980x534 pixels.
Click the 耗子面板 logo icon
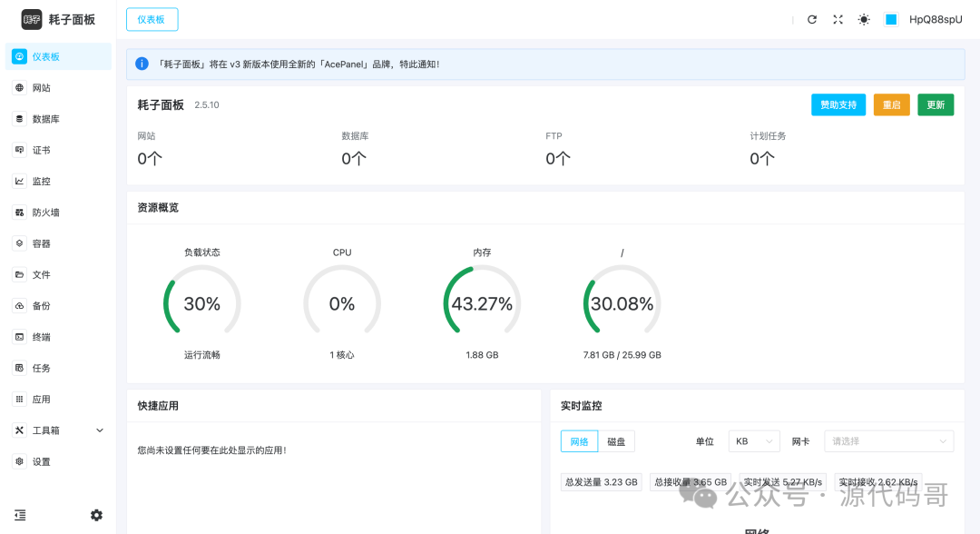[x=31, y=19]
